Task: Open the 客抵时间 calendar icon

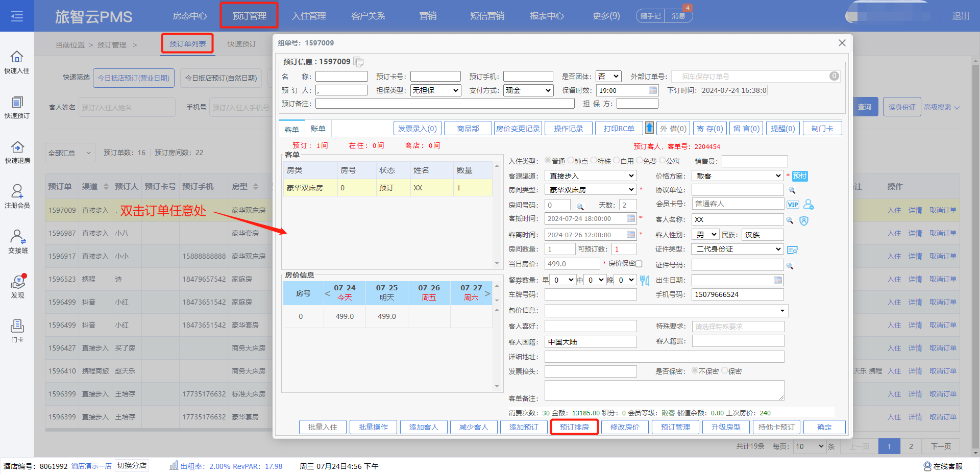Action: coord(631,218)
